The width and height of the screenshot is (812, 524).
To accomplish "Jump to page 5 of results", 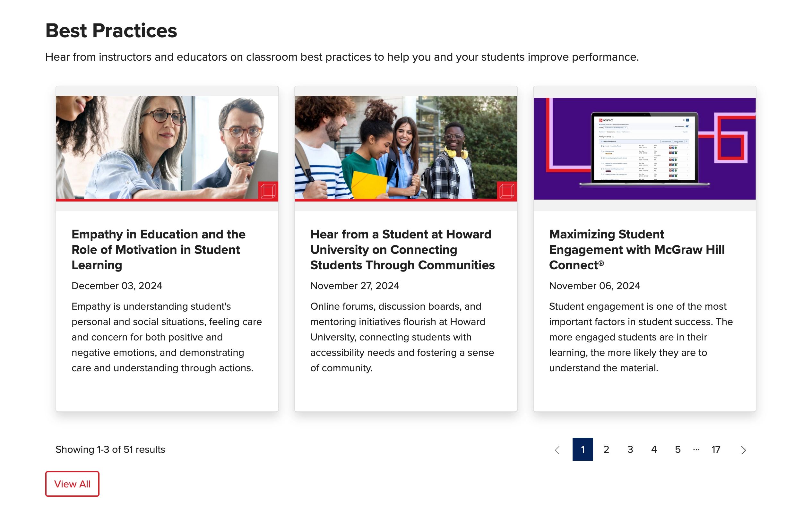I will coord(677,449).
